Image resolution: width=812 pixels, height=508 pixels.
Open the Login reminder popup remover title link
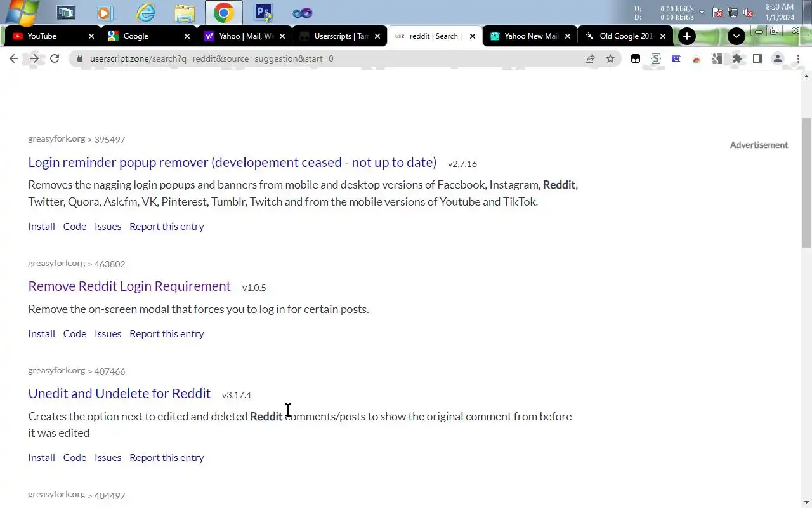pyautogui.click(x=232, y=162)
